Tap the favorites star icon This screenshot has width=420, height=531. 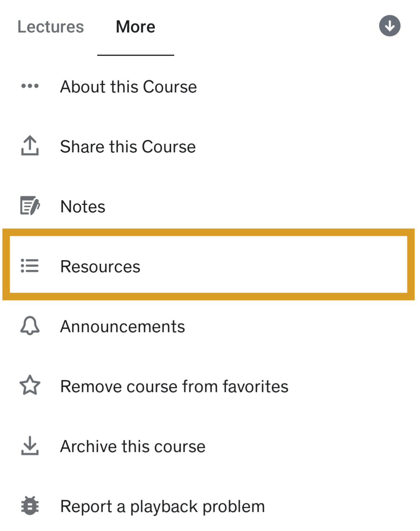30,385
